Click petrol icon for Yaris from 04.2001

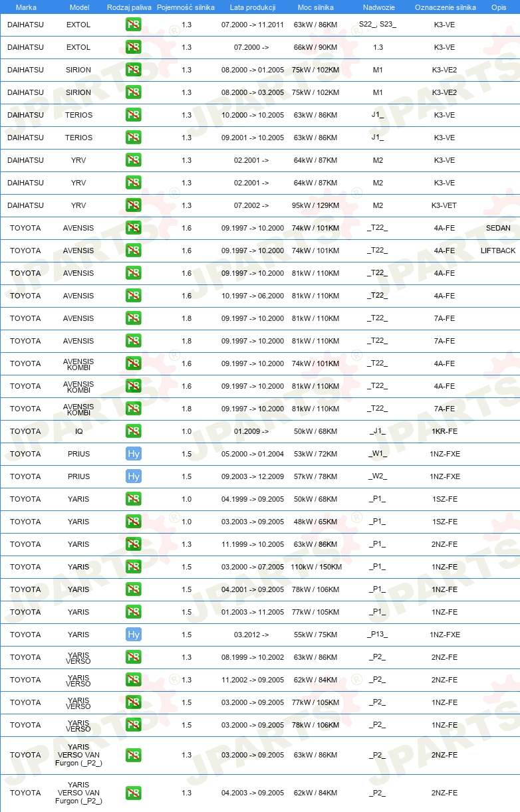[133, 589]
